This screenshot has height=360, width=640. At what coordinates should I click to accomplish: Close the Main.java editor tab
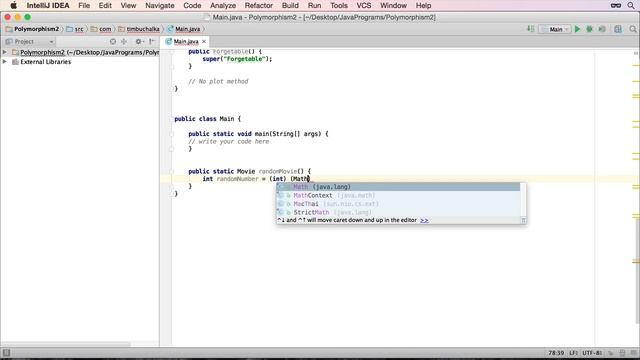coord(204,41)
